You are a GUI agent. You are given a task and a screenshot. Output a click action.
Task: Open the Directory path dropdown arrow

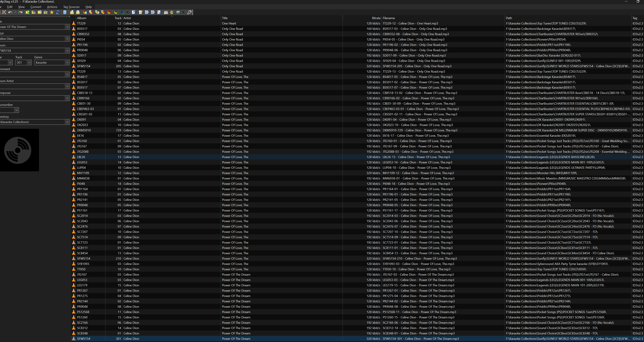point(67,122)
